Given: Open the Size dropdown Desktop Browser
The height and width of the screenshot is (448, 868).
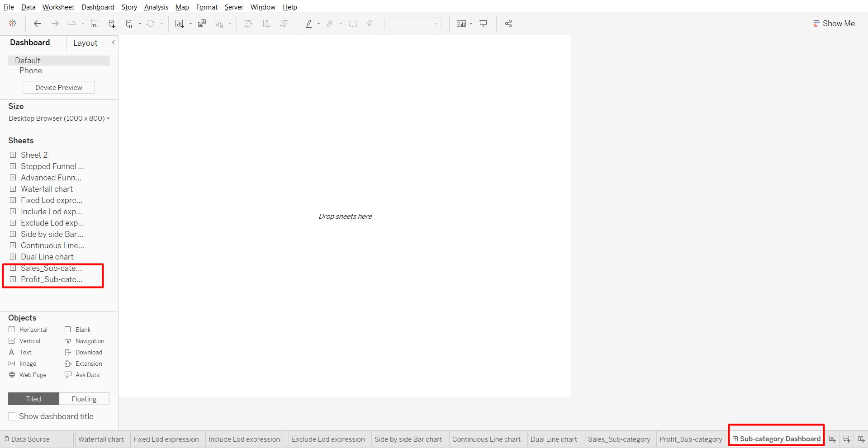Looking at the screenshot, I should [x=59, y=118].
